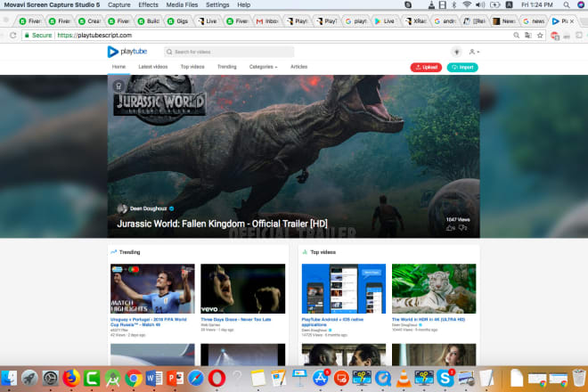Open Deen Doughouz channel on the banner
Screen dimensions: 588x392
coord(149,208)
